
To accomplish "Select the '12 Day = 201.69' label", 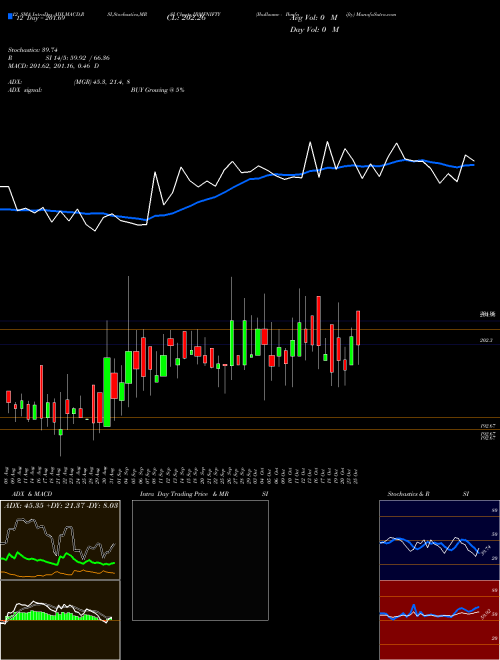I will coord(39,19).
